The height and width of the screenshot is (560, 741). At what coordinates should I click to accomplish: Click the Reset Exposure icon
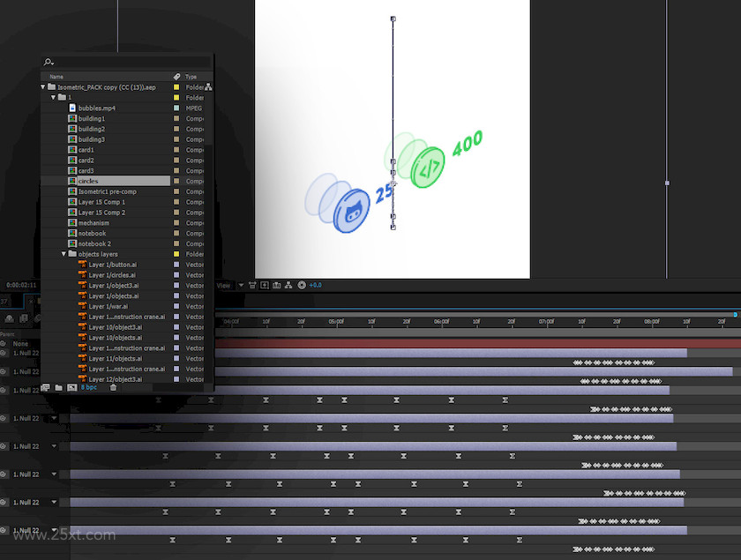[302, 285]
